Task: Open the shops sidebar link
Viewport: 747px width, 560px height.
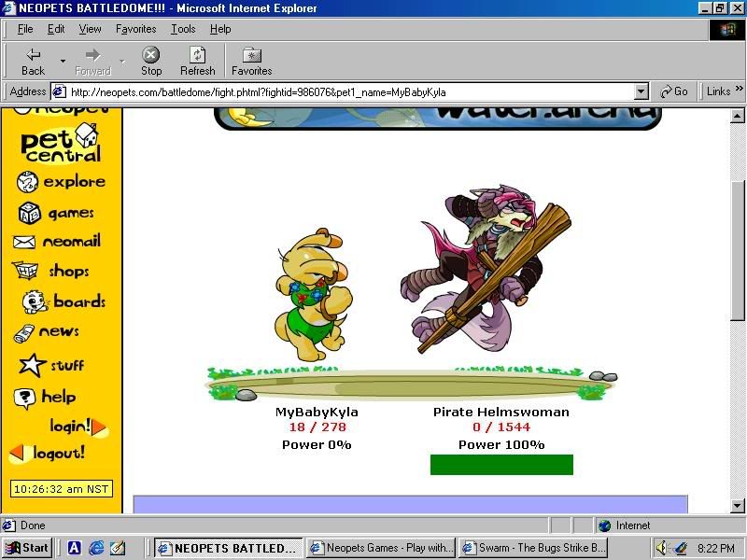Action: (x=68, y=272)
